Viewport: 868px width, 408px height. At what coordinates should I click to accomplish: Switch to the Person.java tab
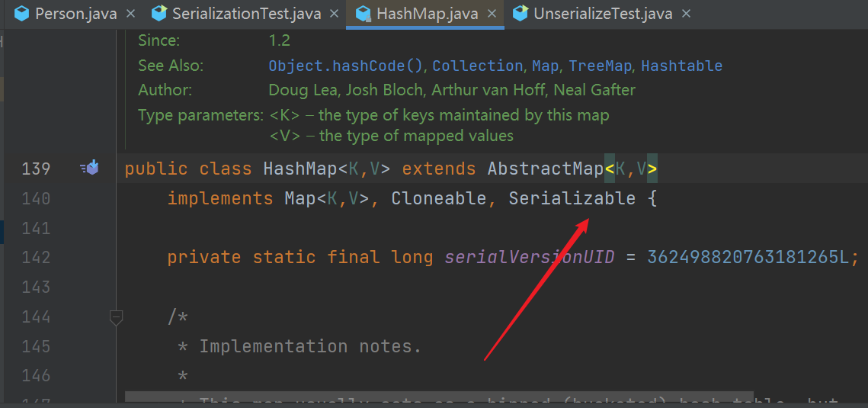67,14
